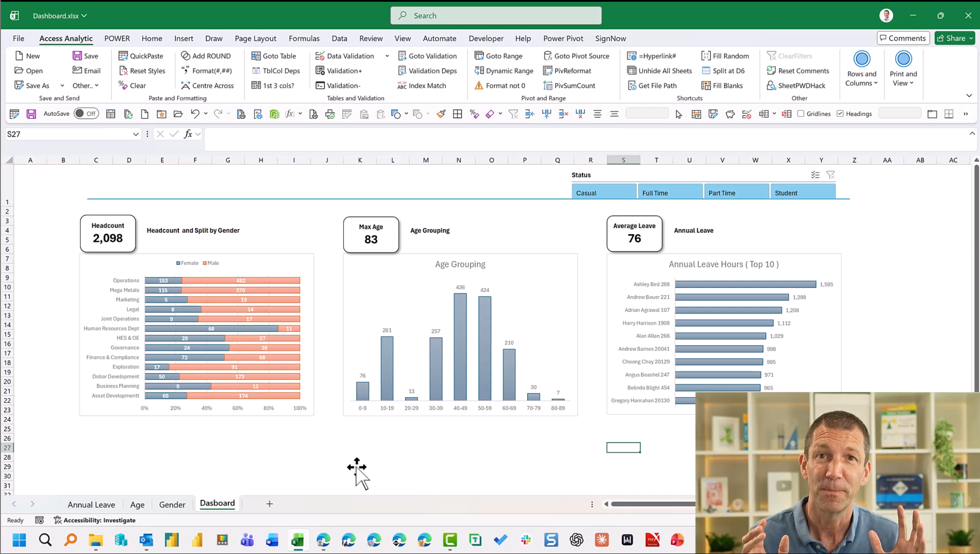Click the Undo arrow in quick toolbar
The width and height of the screenshot is (980, 554).
pos(195,114)
